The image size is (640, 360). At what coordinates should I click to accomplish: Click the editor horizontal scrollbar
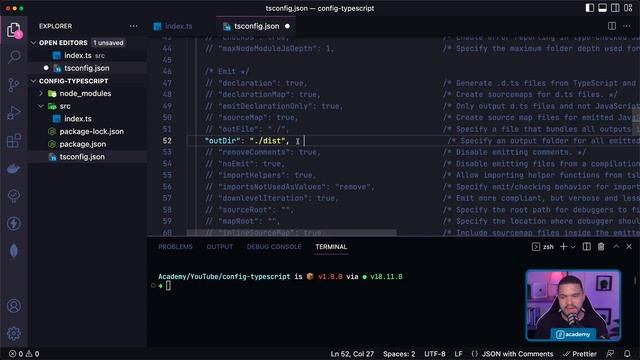coord(291,233)
